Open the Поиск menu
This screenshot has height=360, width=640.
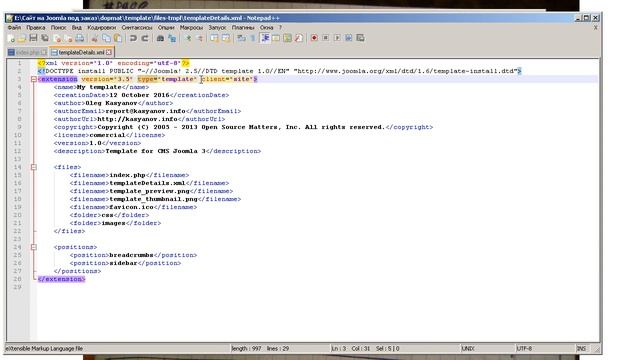[x=58, y=28]
